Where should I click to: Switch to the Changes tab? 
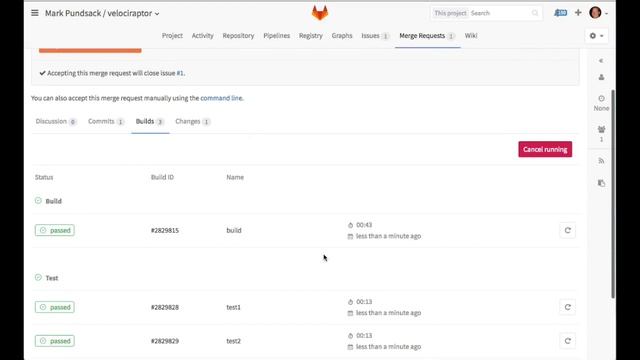point(193,122)
